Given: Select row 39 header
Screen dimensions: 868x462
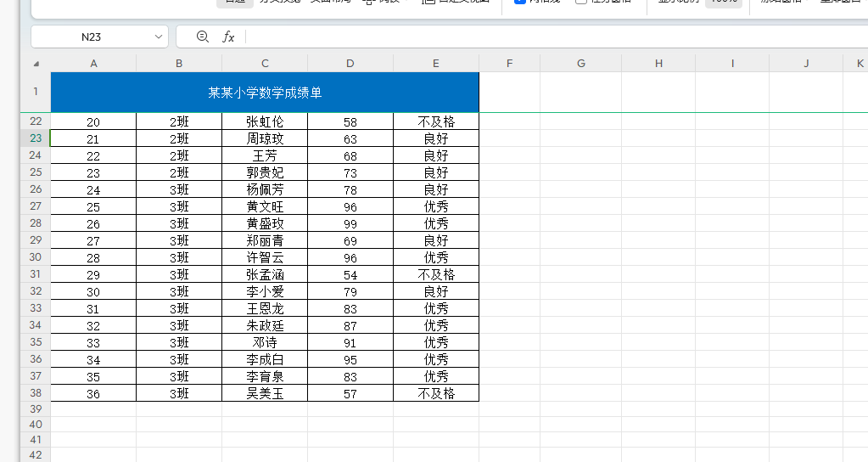Looking at the screenshot, I should [36, 408].
